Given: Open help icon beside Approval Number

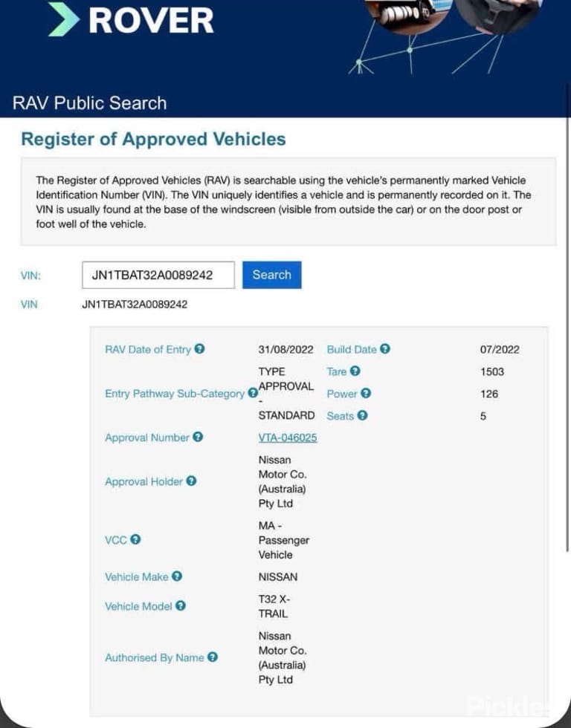Looking at the screenshot, I should click(x=198, y=437).
